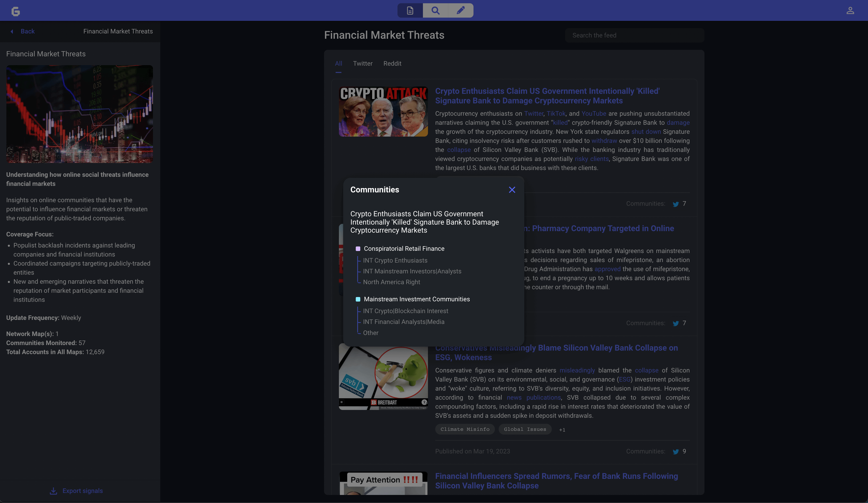
Task: Click Twitter bird icon on SVB ESG article communities
Action: (x=676, y=452)
